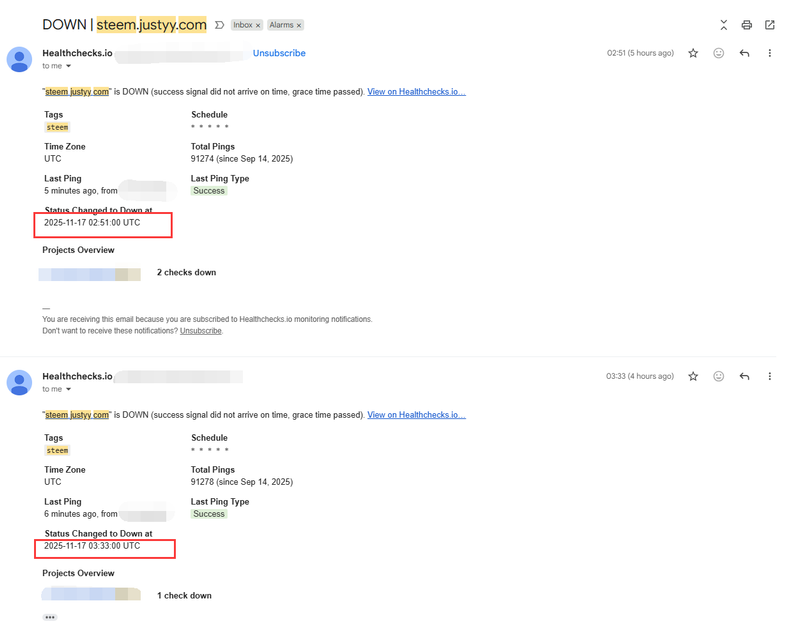Remove the Alarms label from the conversation

coord(298,25)
